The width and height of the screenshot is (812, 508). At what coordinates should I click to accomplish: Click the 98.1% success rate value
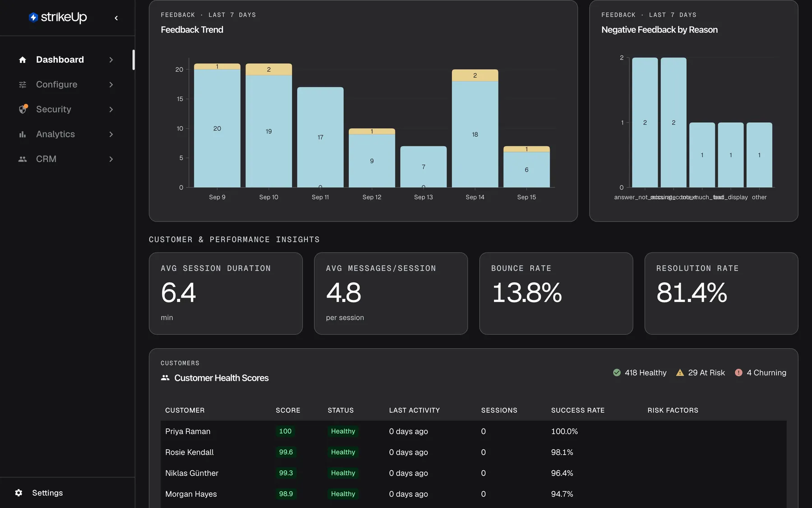562,452
